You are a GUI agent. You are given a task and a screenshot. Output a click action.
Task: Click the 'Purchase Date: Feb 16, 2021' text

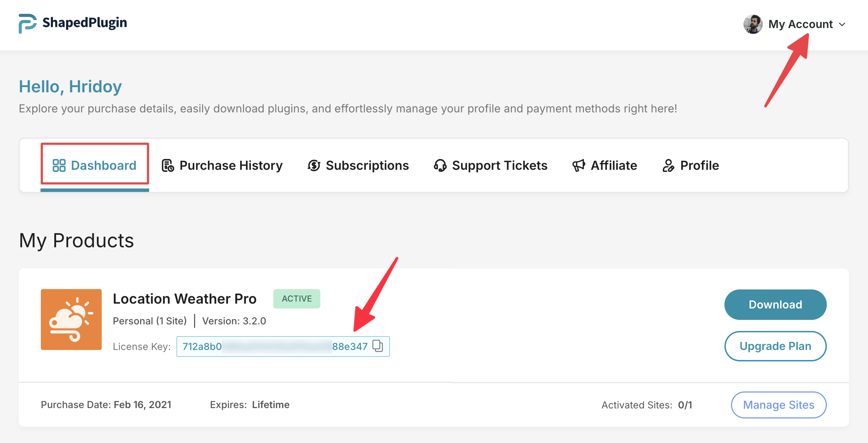point(106,405)
